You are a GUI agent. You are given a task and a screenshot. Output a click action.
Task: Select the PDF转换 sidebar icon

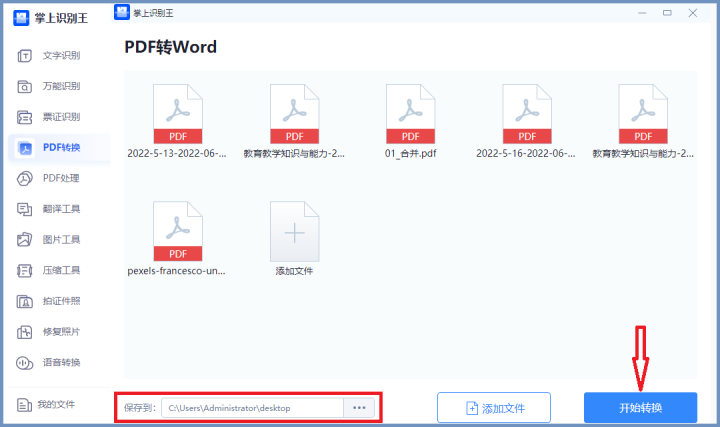tap(24, 148)
